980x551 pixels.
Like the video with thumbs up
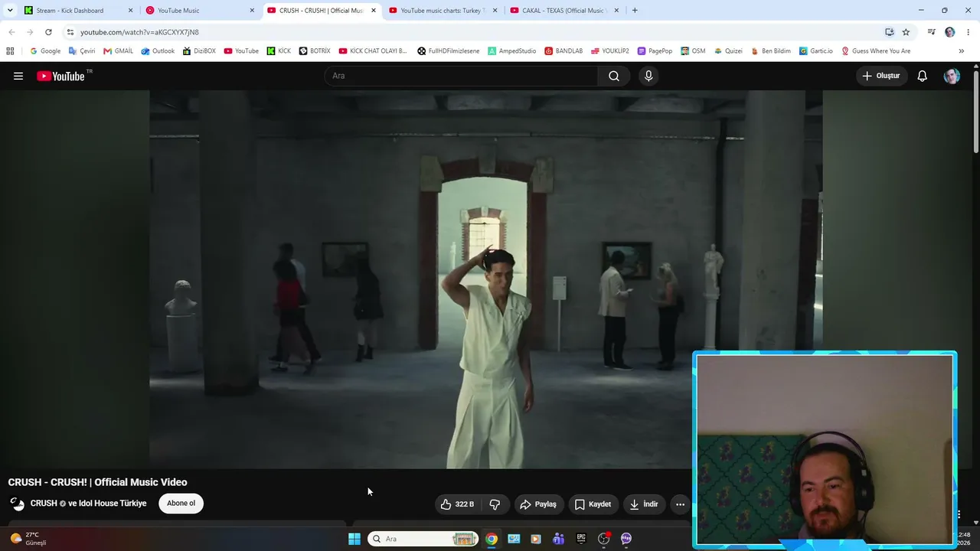tap(457, 504)
